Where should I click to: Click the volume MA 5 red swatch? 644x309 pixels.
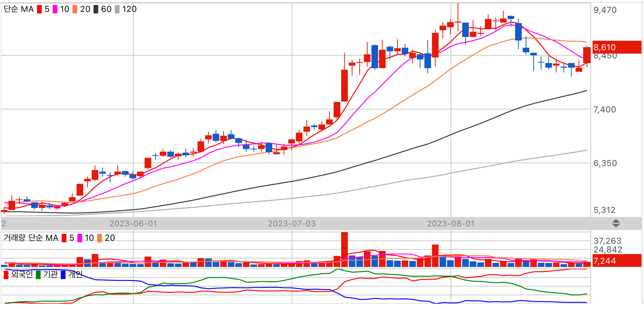pyautogui.click(x=64, y=238)
